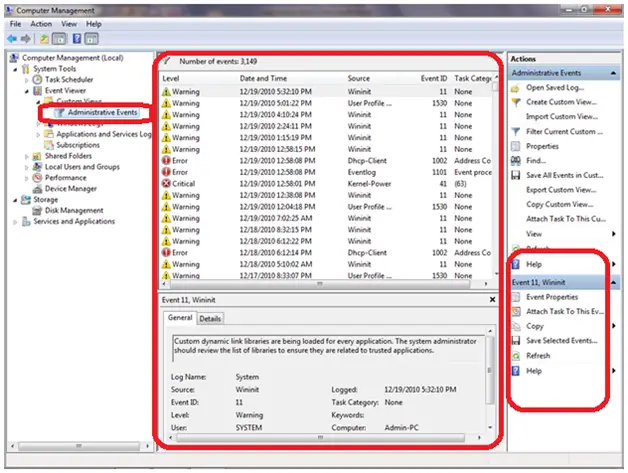
Task: Click the Back arrow in the toolbar
Action: 12,39
